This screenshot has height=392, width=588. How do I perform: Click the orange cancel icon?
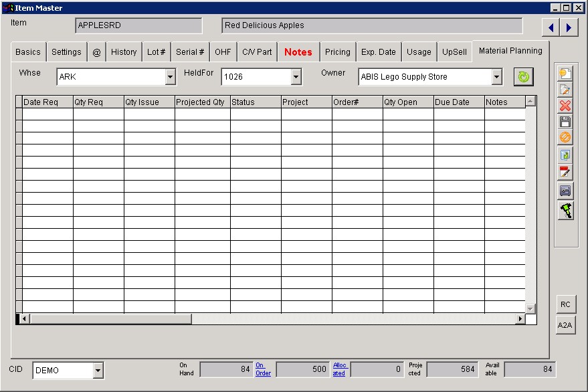coord(565,138)
